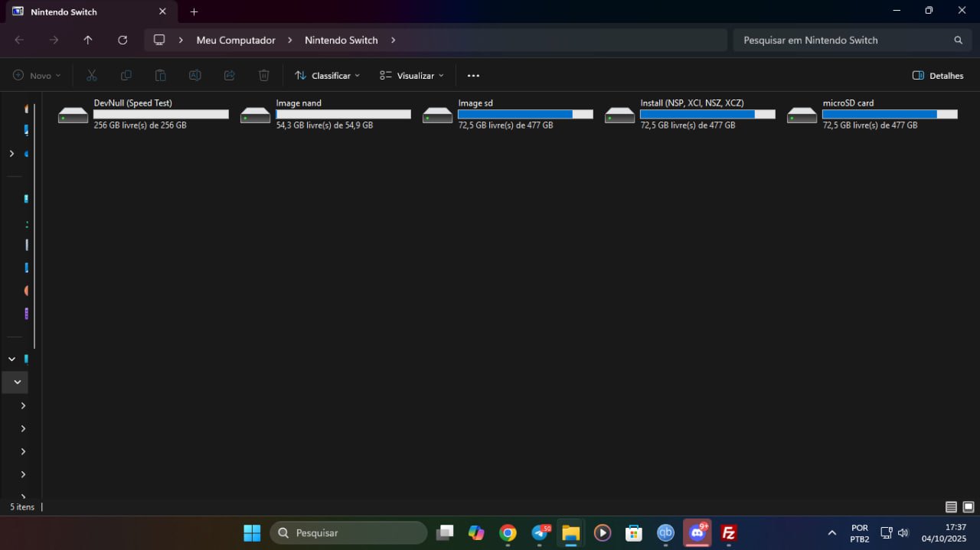Expand chevron after Meu Computador in address bar
Image resolution: width=980 pixels, height=550 pixels.
290,40
